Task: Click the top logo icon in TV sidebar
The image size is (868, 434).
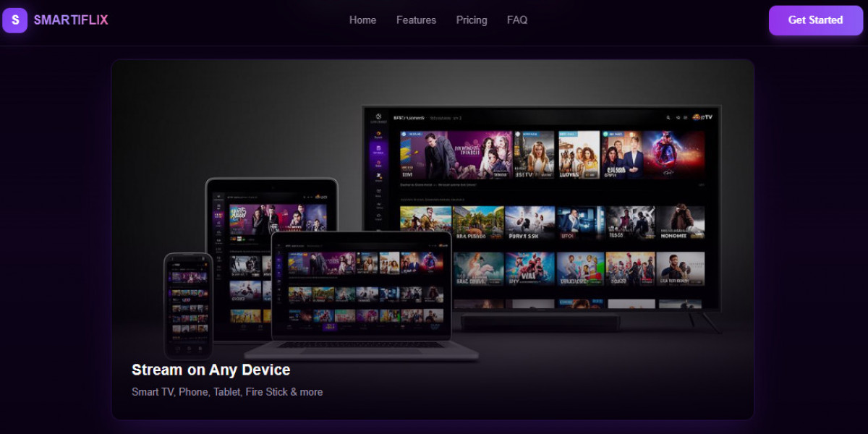Action: [x=378, y=117]
